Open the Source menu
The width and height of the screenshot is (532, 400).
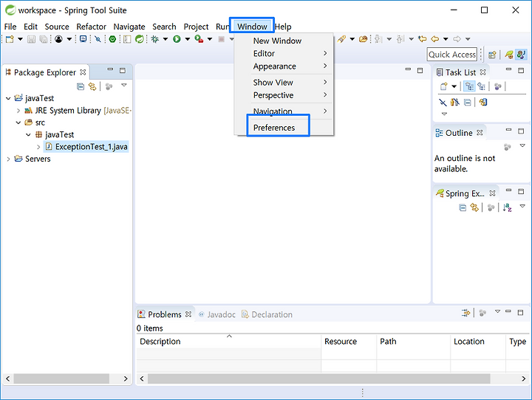click(57, 27)
